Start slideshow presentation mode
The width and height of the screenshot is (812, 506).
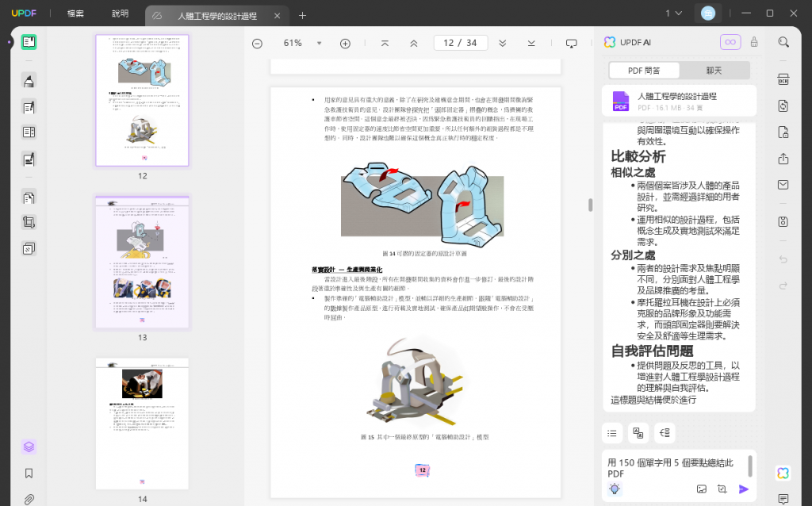(571, 44)
